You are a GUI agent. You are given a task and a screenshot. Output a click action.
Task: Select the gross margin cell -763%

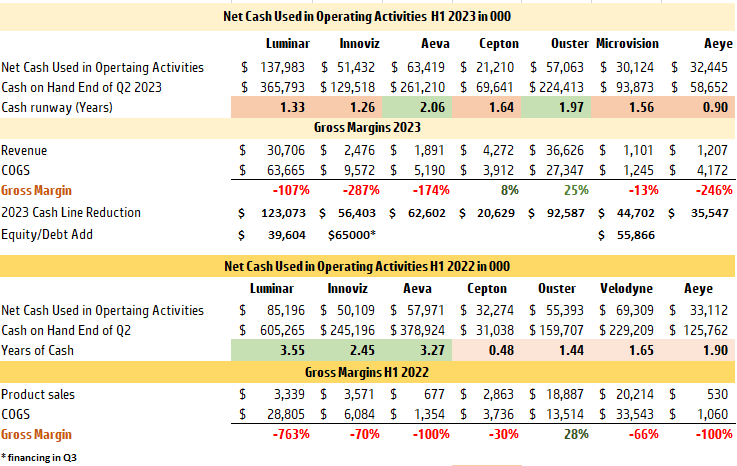coord(291,434)
